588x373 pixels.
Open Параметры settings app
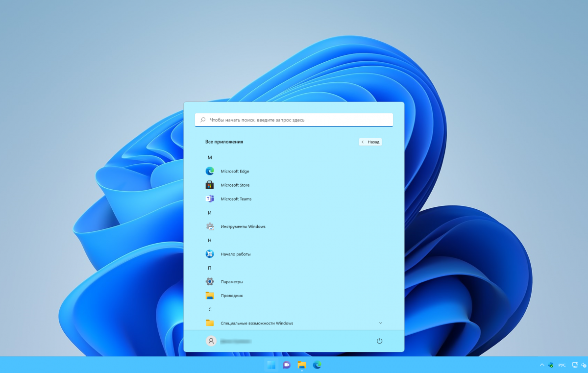[x=231, y=282]
